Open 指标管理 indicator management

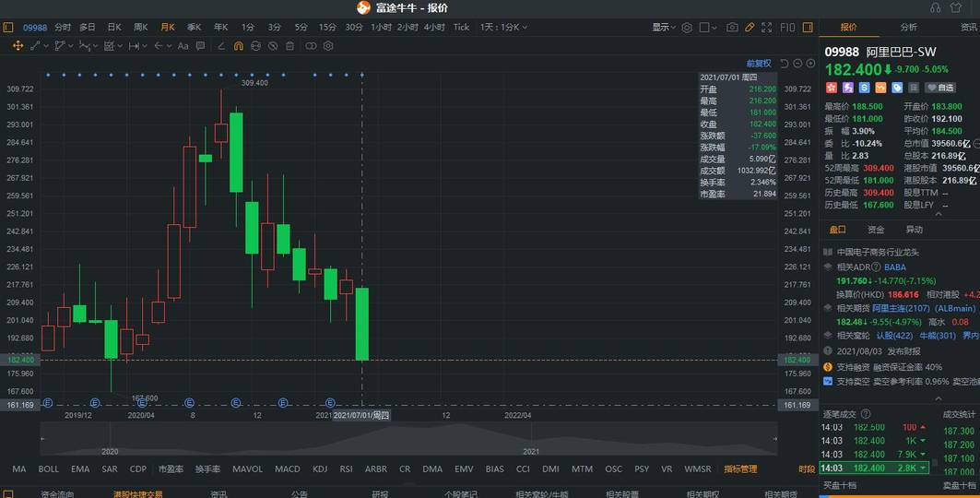coord(740,469)
